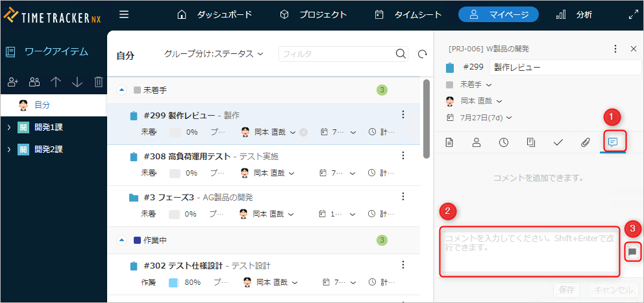Image resolution: width=644 pixels, height=303 pixels.
Task: Click the refresh icon next to the filter
Action: point(422,54)
